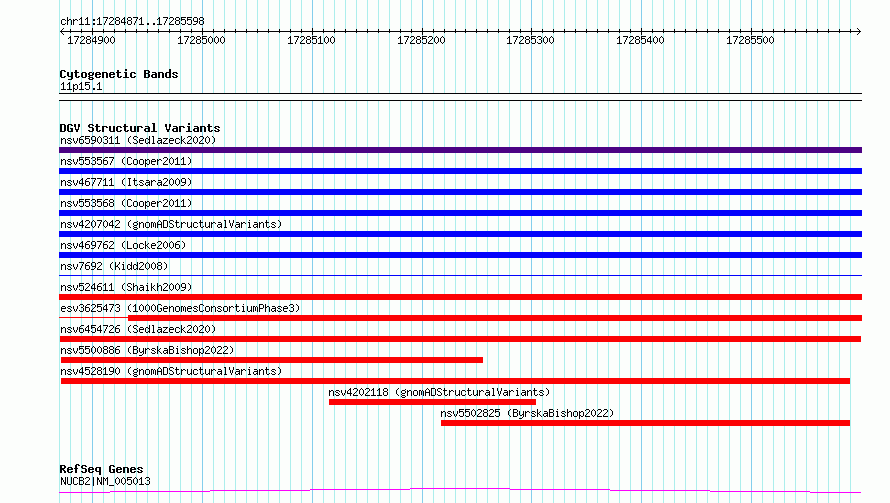The height and width of the screenshot is (503, 890).
Task: Open esv3625473 (1000GenomesConsortiumPhase3) label
Action: (180, 308)
